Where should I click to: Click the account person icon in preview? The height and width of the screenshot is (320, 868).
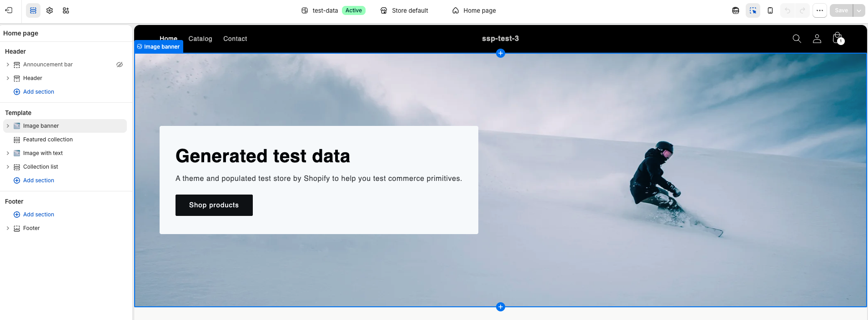point(817,39)
